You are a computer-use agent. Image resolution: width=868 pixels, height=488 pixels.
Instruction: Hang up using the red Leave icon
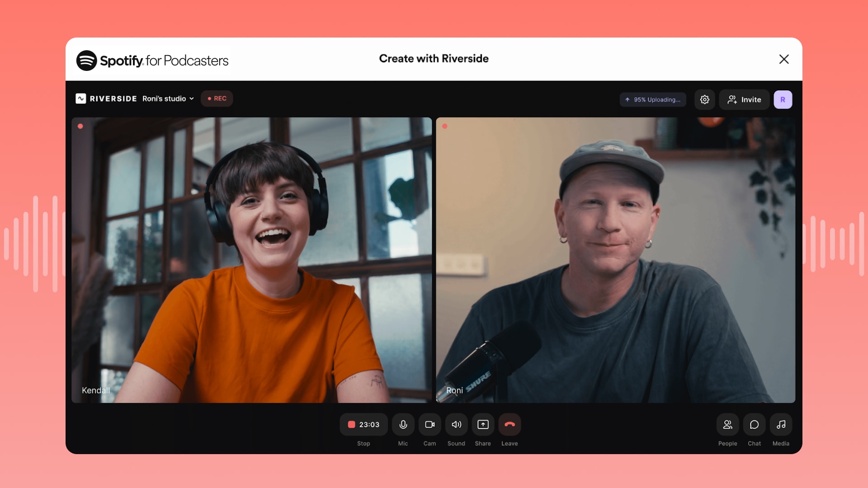coord(509,424)
